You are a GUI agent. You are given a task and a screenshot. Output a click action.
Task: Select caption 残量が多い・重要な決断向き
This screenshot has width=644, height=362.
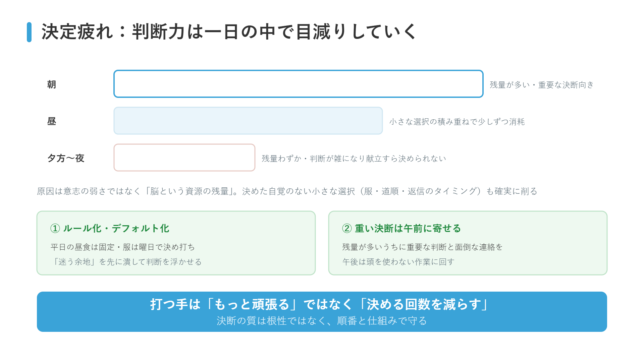[542, 85]
